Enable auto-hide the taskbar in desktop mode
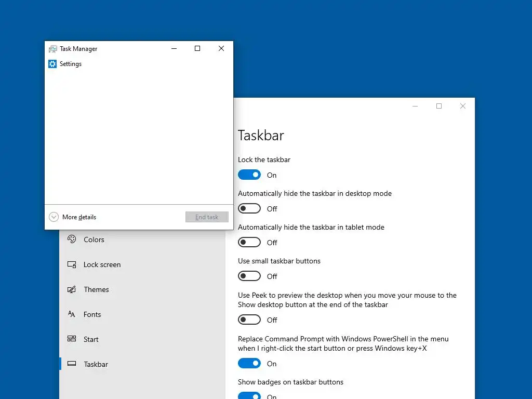532x399 pixels. (x=249, y=208)
